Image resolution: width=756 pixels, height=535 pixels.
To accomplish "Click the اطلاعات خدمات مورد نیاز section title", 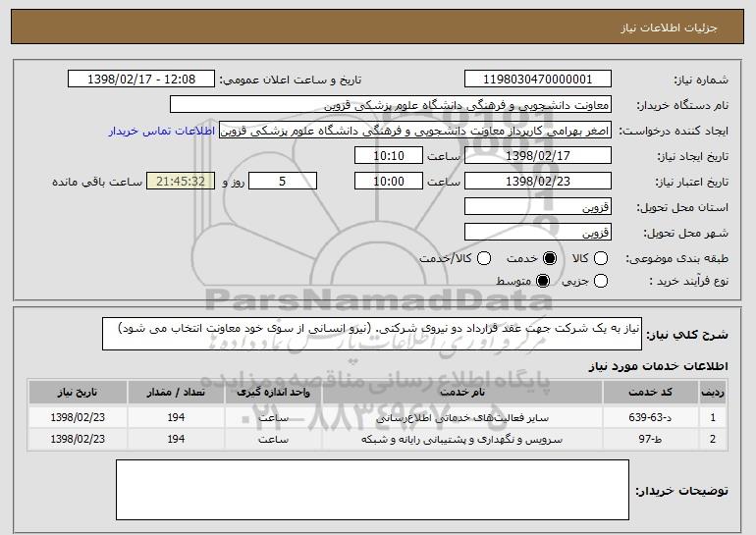I will click(658, 366).
